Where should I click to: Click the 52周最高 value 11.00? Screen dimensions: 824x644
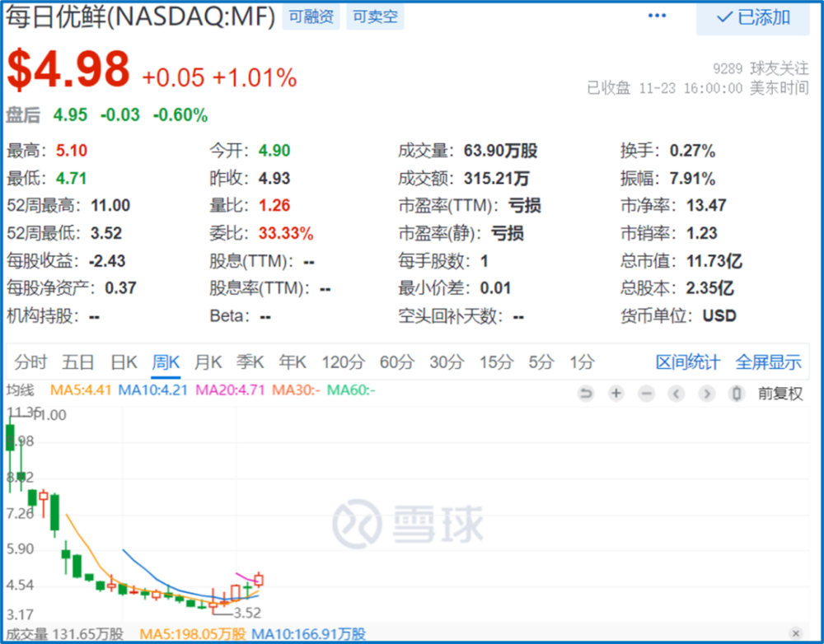click(x=110, y=205)
